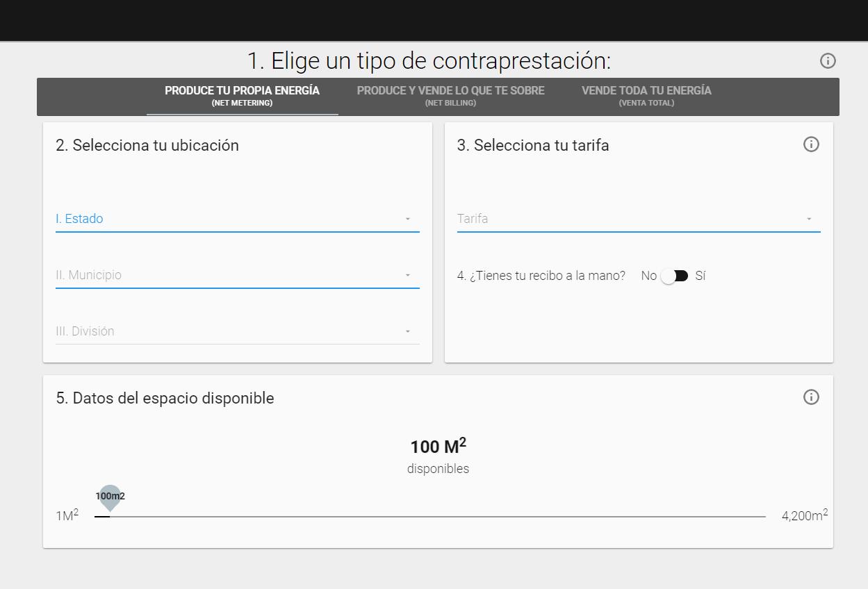The width and height of the screenshot is (868, 589).
Task: Click the info icon for 'Datos del espacio disponible'
Action: click(x=810, y=397)
